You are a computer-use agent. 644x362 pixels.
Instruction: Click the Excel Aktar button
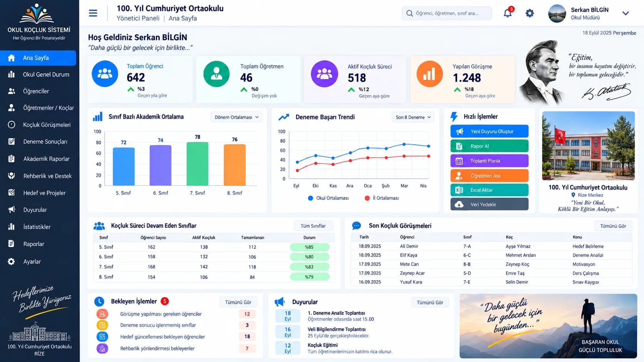(x=489, y=190)
